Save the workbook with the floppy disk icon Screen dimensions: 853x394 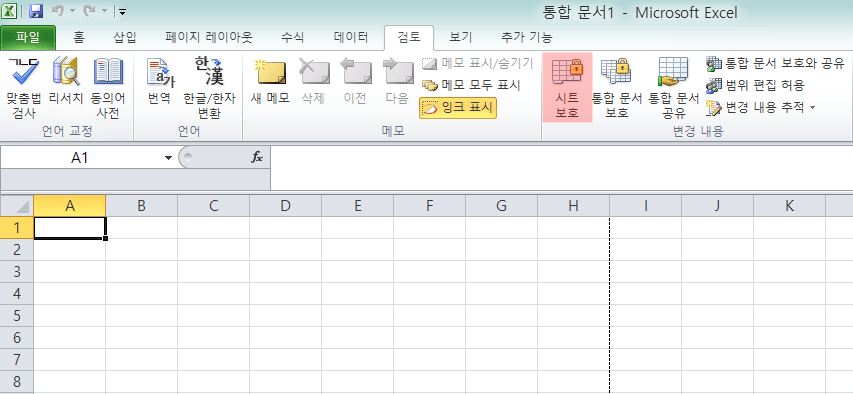tap(36, 10)
